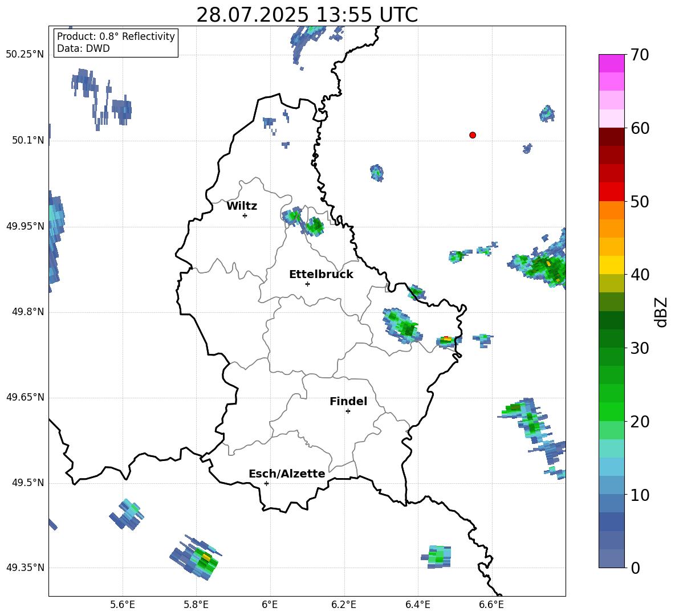Click the dBZ colorbar axis label
This screenshot has width=675, height=616.
point(661,312)
